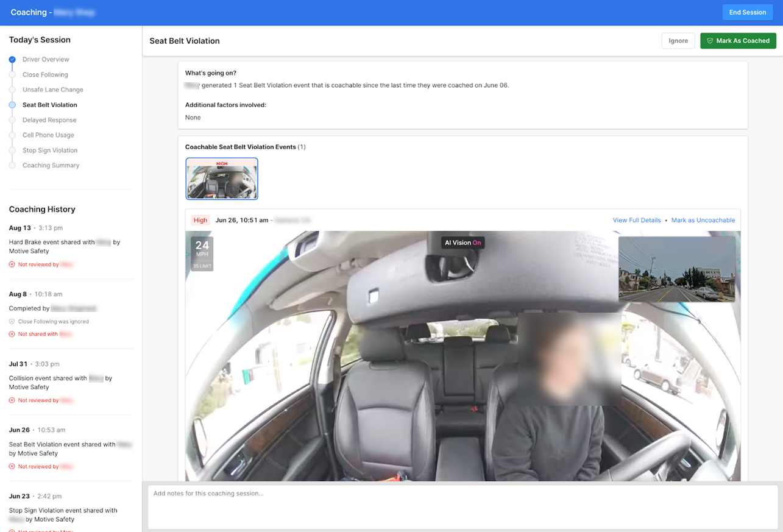Click the red X icon beside Not shared with

12,334
